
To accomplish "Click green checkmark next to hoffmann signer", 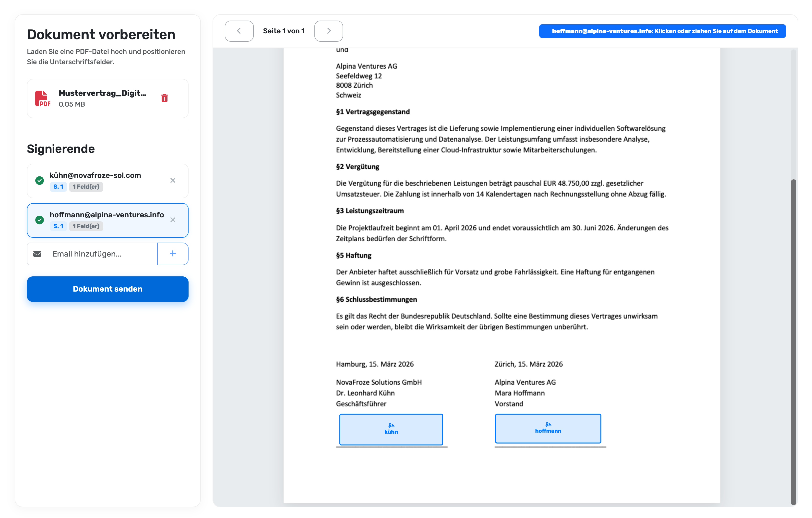I will point(39,220).
